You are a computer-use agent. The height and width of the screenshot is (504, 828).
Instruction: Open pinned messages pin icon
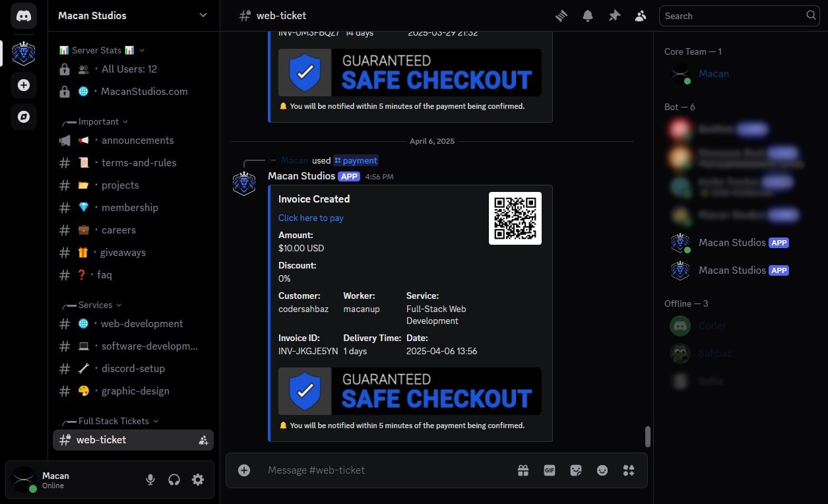pos(614,16)
